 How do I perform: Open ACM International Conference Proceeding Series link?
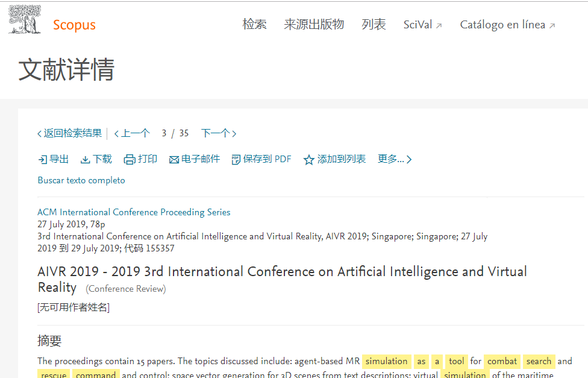click(x=134, y=212)
